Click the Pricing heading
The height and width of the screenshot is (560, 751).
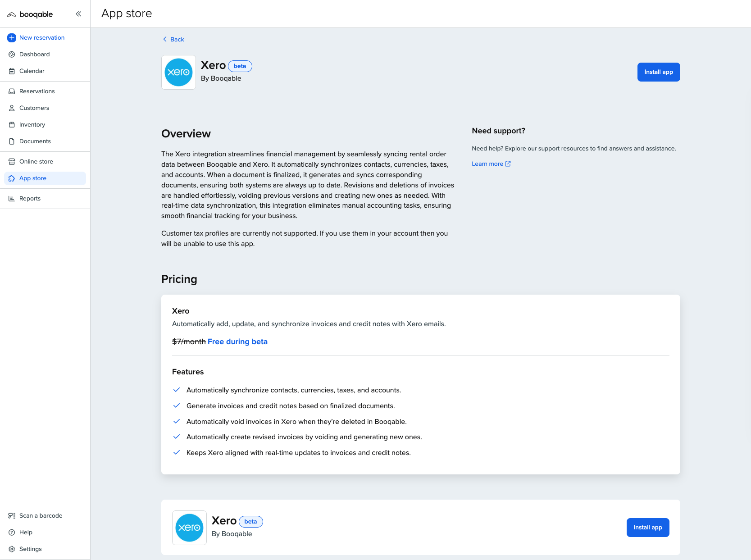click(179, 279)
